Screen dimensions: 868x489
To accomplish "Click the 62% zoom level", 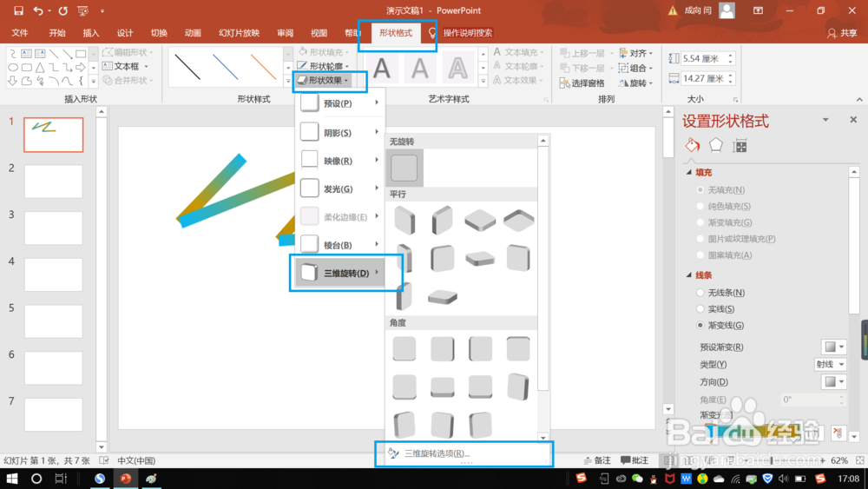I will point(839,460).
